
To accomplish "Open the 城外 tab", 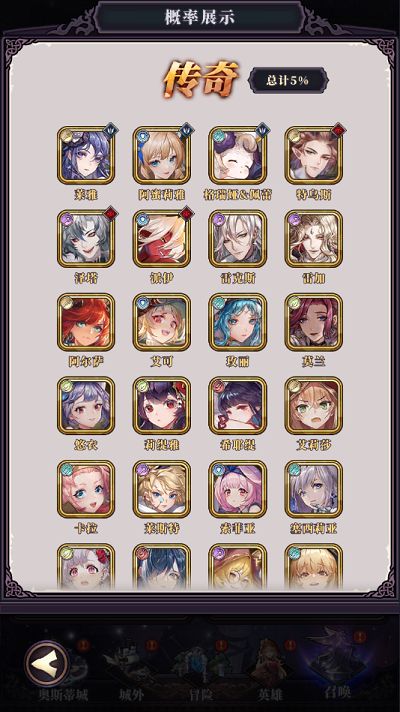I will point(131,670).
